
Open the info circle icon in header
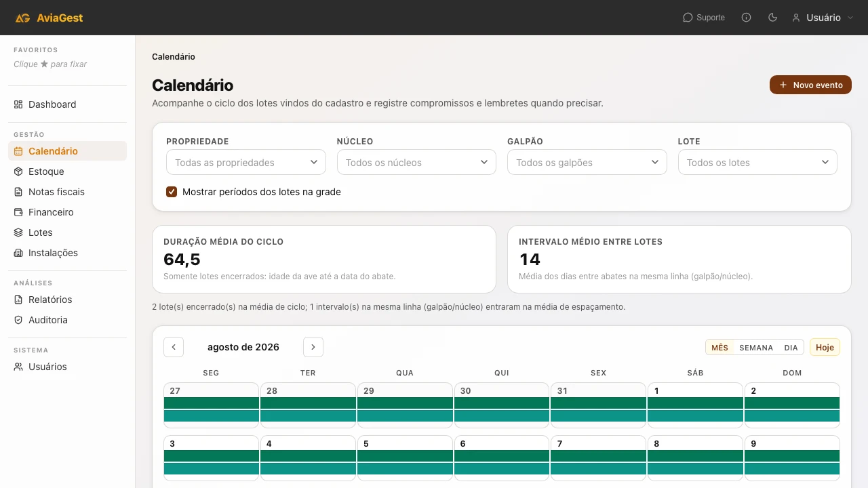tap(747, 18)
